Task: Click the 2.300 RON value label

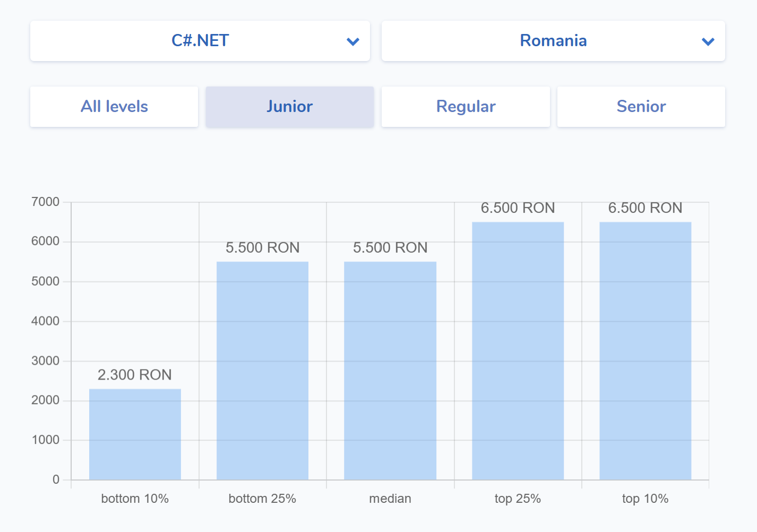Action: 135,375
